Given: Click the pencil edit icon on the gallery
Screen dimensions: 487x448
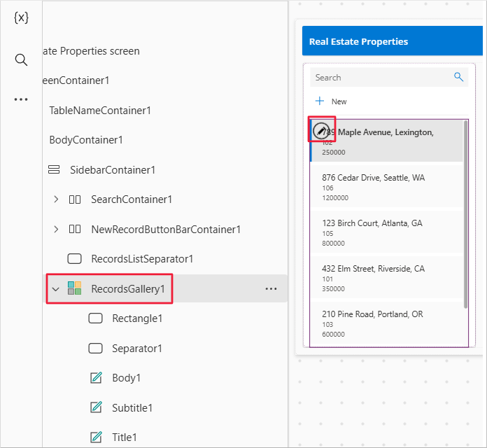Looking at the screenshot, I should click(321, 130).
